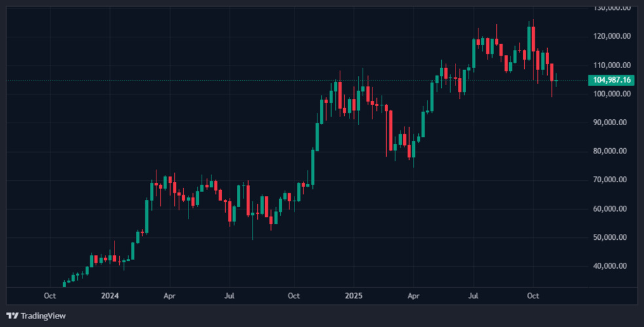Click the last candlestick on the chart
This screenshot has width=644, height=327.
(x=556, y=81)
